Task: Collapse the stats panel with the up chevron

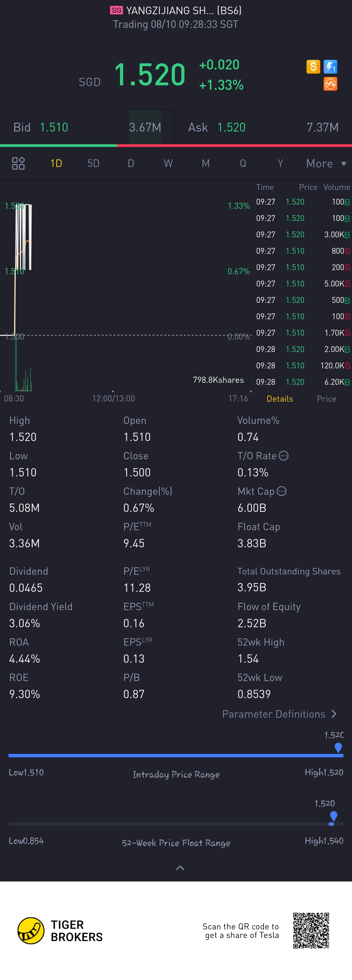Action: click(x=180, y=868)
